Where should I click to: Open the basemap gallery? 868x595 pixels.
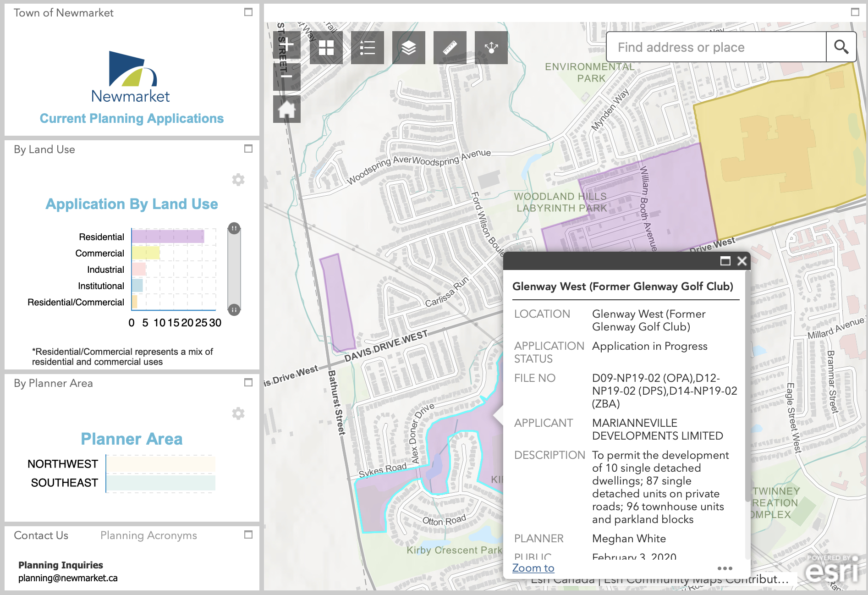coord(326,48)
